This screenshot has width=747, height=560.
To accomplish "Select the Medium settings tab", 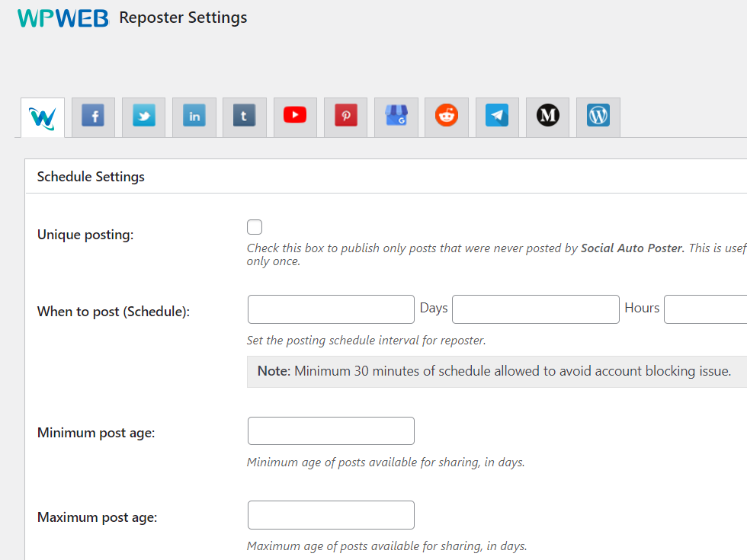I will click(548, 117).
